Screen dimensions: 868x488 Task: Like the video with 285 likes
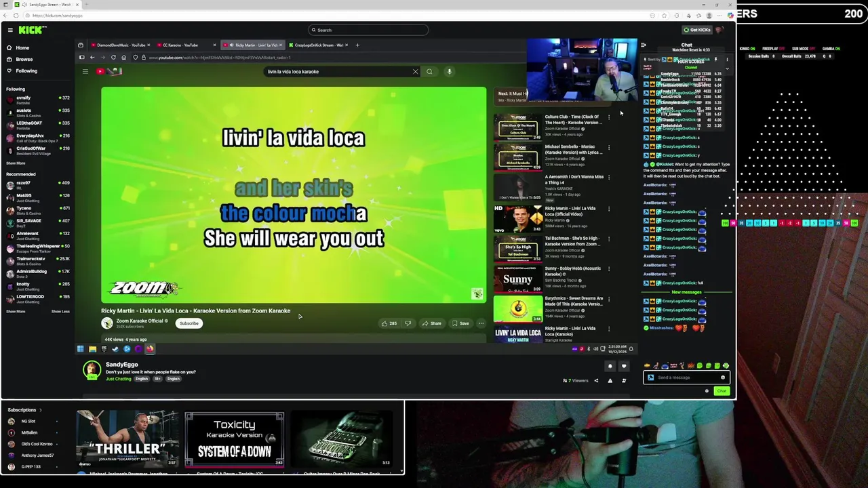pyautogui.click(x=389, y=323)
